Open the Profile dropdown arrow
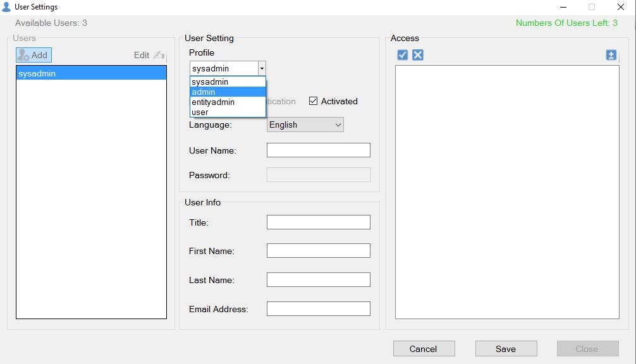The height and width of the screenshot is (364, 636). (262, 68)
